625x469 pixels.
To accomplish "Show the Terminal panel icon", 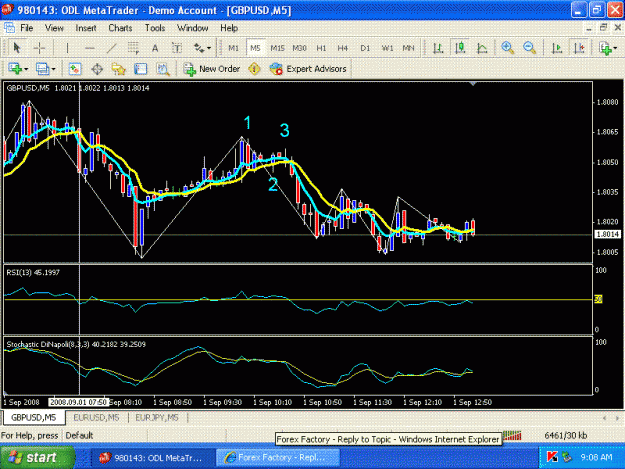I will (x=140, y=69).
